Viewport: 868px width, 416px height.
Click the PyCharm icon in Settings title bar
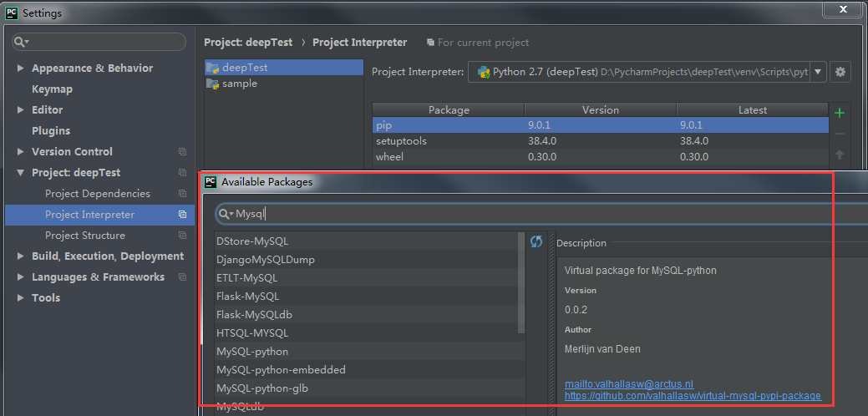point(11,13)
